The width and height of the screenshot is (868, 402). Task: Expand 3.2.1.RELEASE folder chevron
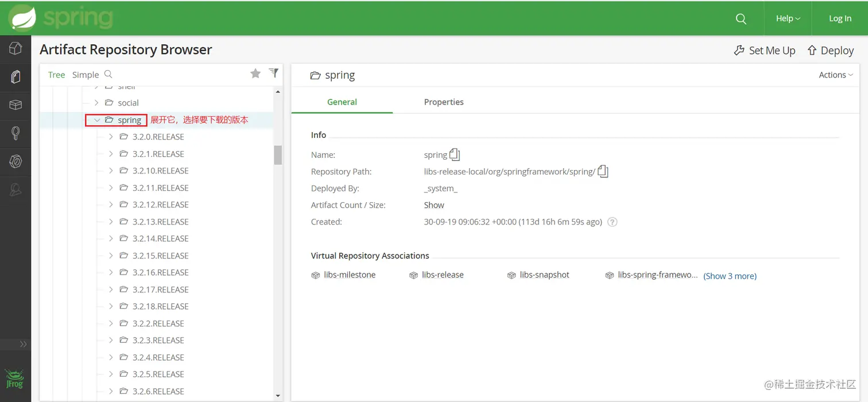click(x=111, y=154)
